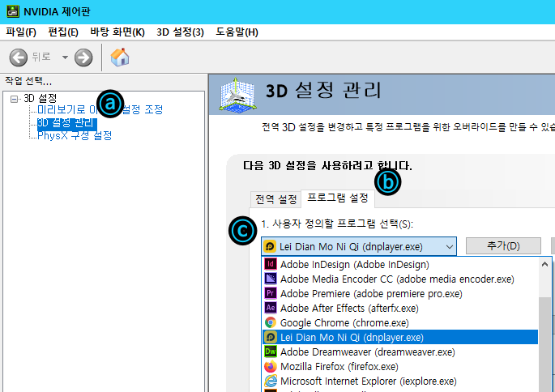Open the program selection combo box

tap(359, 246)
